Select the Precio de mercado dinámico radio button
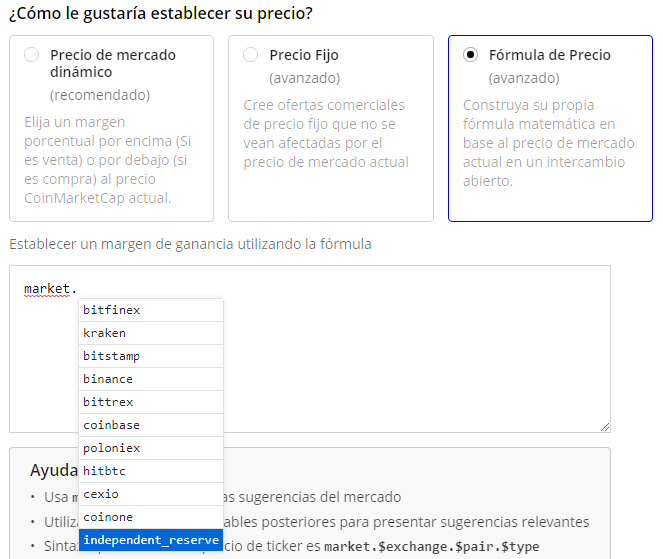This screenshot has width=663, height=559. 31,55
